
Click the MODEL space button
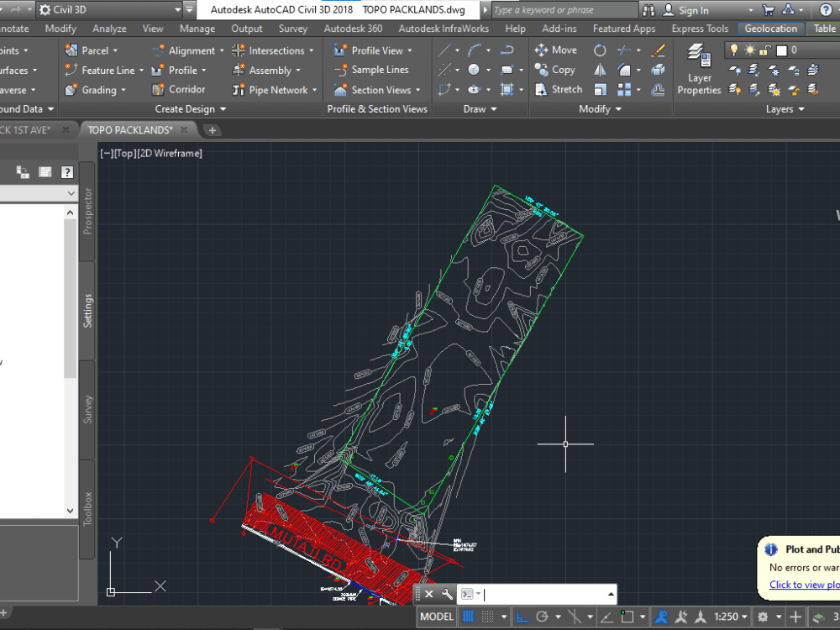[437, 617]
